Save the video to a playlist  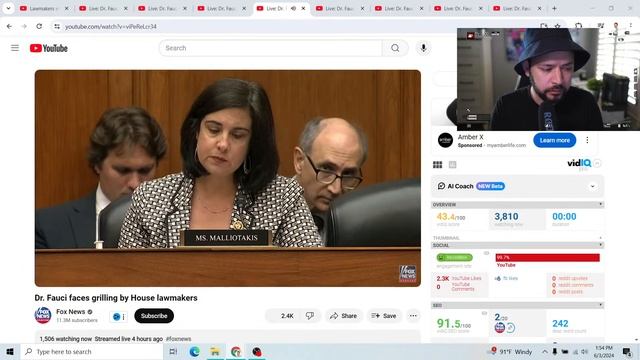tap(384, 316)
